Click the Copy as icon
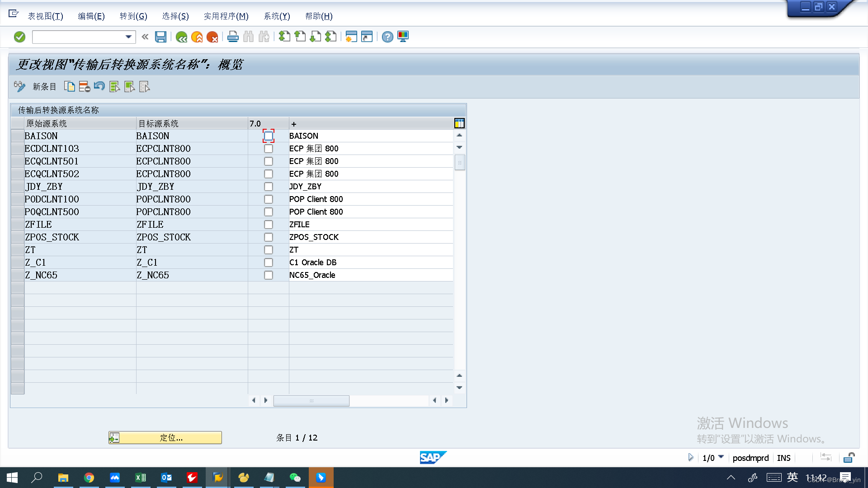The height and width of the screenshot is (488, 868). point(69,87)
